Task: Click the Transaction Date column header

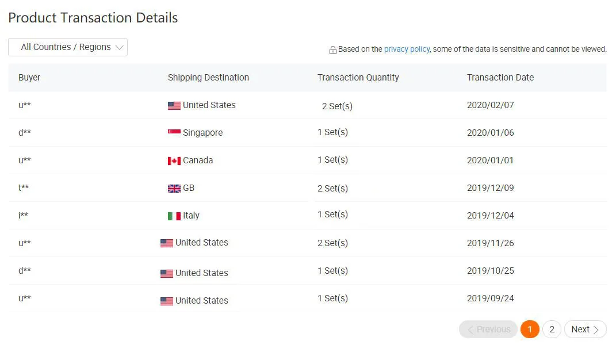Action: click(500, 78)
